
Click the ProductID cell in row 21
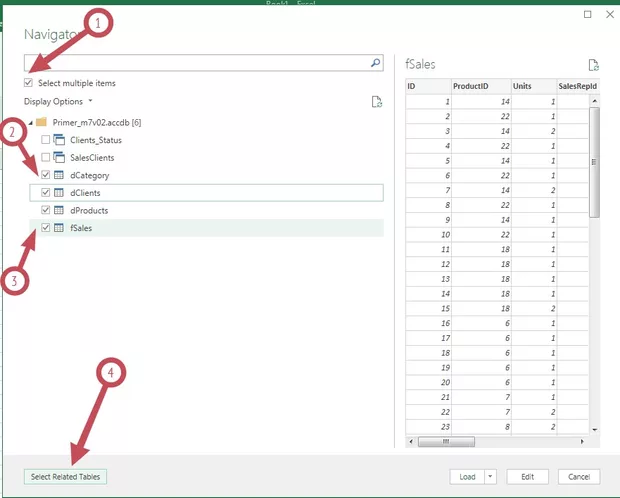[x=481, y=397]
